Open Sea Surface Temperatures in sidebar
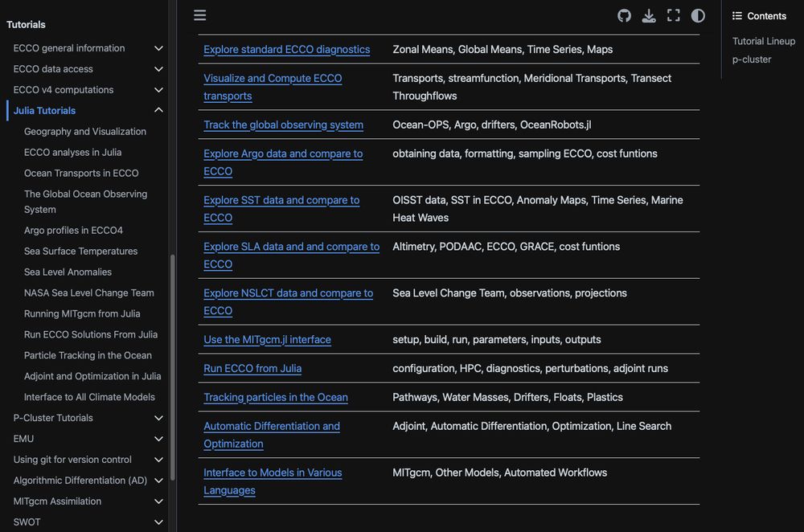 click(x=80, y=251)
